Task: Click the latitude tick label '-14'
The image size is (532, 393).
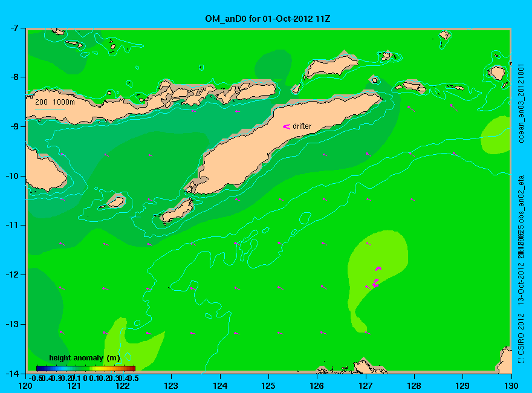Action: 11,373
